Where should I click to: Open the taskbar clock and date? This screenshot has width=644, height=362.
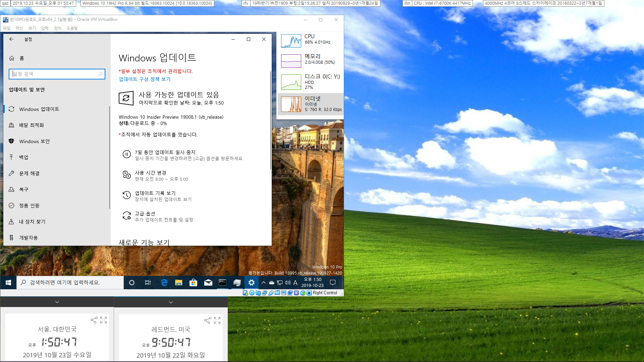pos(312,283)
